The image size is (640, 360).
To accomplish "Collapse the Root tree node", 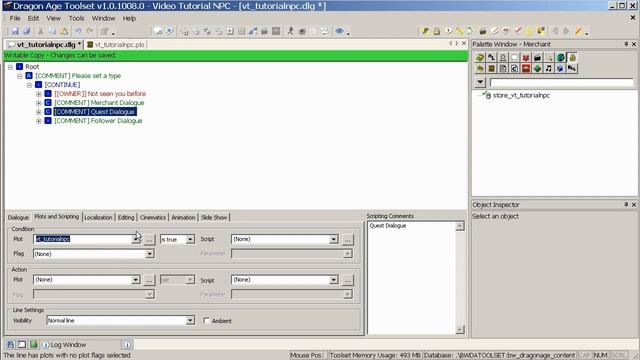I will [10, 67].
